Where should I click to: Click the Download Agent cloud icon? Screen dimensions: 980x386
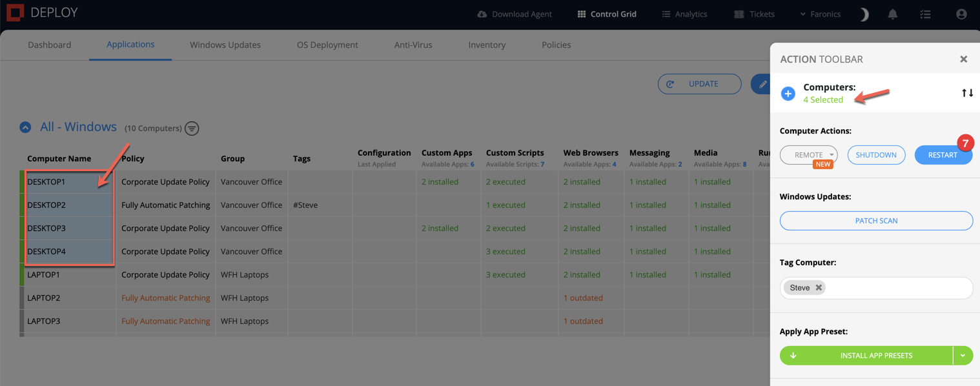pyautogui.click(x=482, y=14)
